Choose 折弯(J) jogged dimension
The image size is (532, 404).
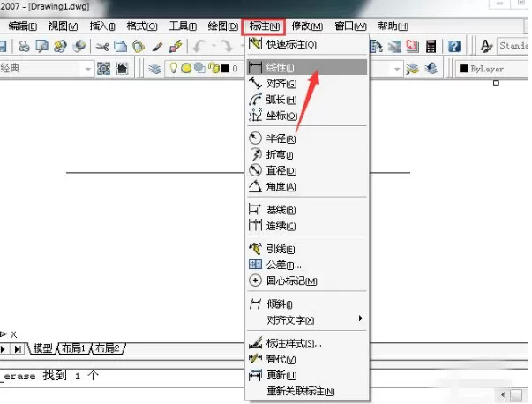tap(307, 154)
